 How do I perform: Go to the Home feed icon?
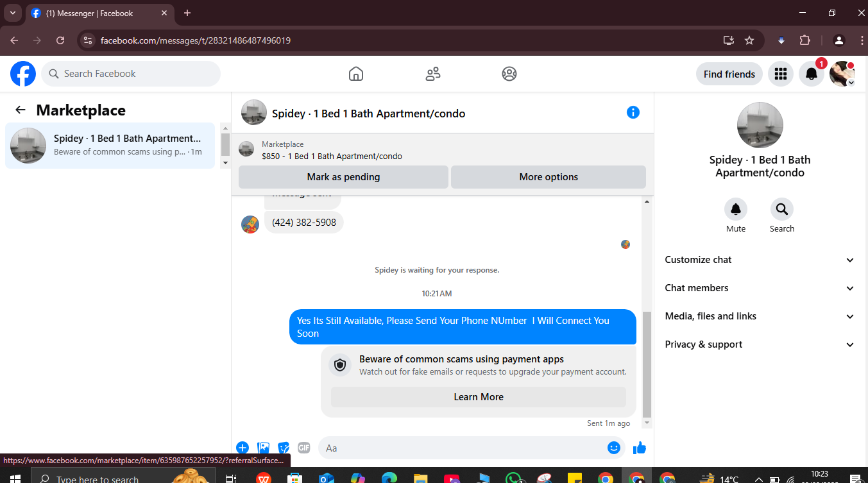356,74
